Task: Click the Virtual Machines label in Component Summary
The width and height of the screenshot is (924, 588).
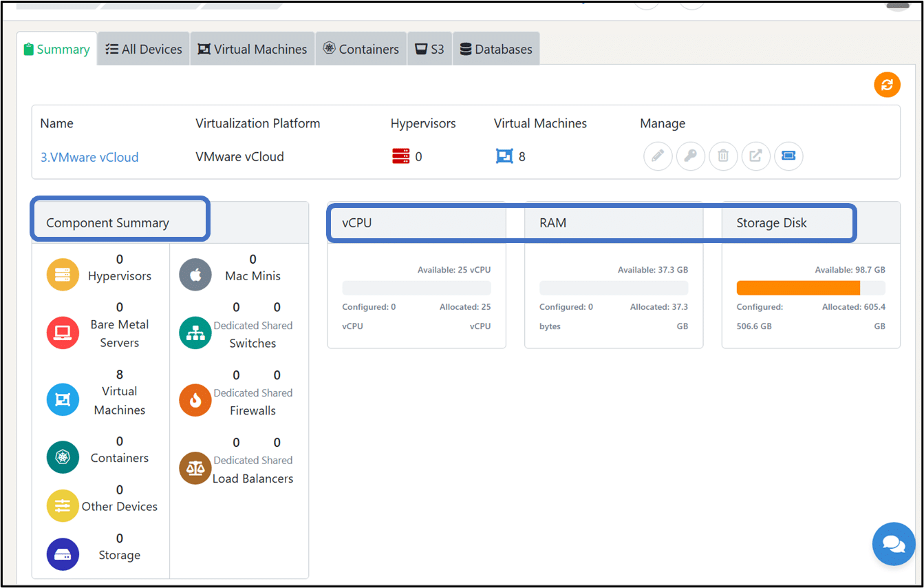Action: [120, 400]
